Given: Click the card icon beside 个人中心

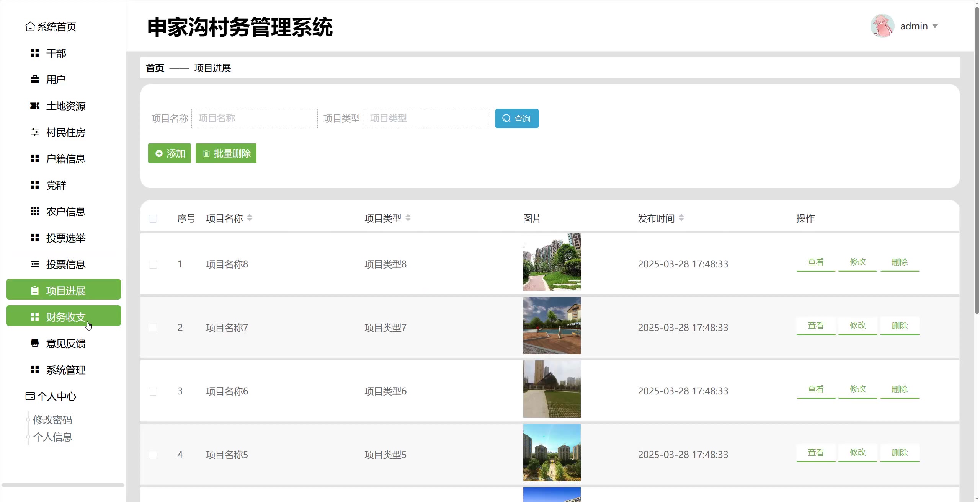Looking at the screenshot, I should click(30, 396).
